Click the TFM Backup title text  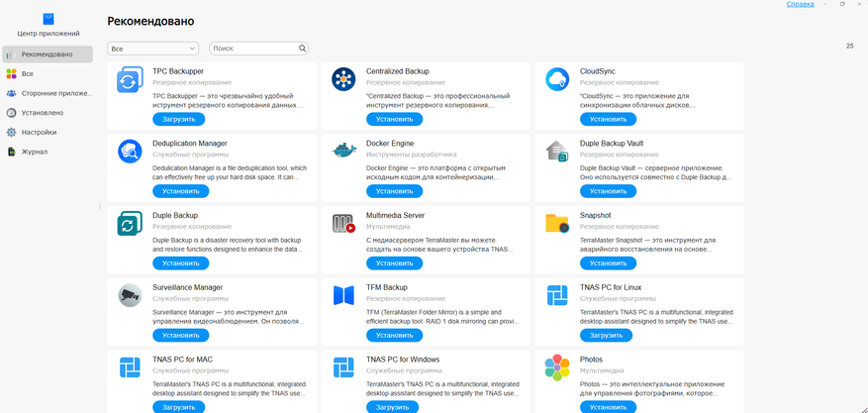tap(387, 287)
